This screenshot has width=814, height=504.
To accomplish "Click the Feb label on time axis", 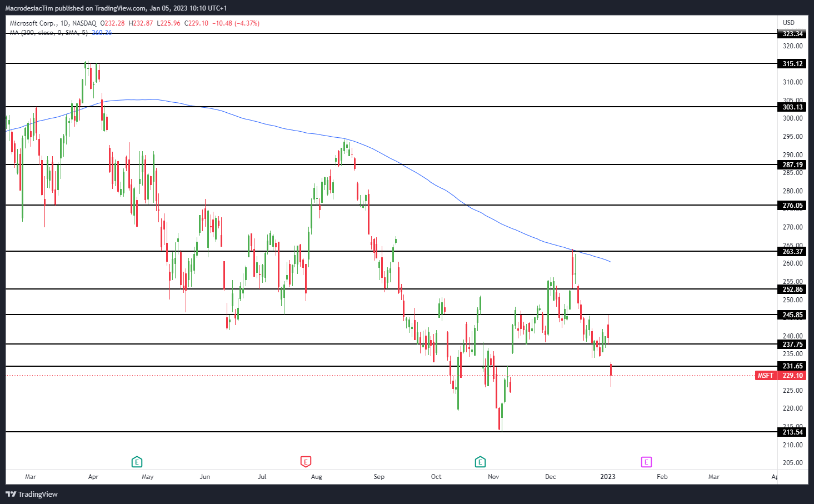I will click(x=662, y=477).
